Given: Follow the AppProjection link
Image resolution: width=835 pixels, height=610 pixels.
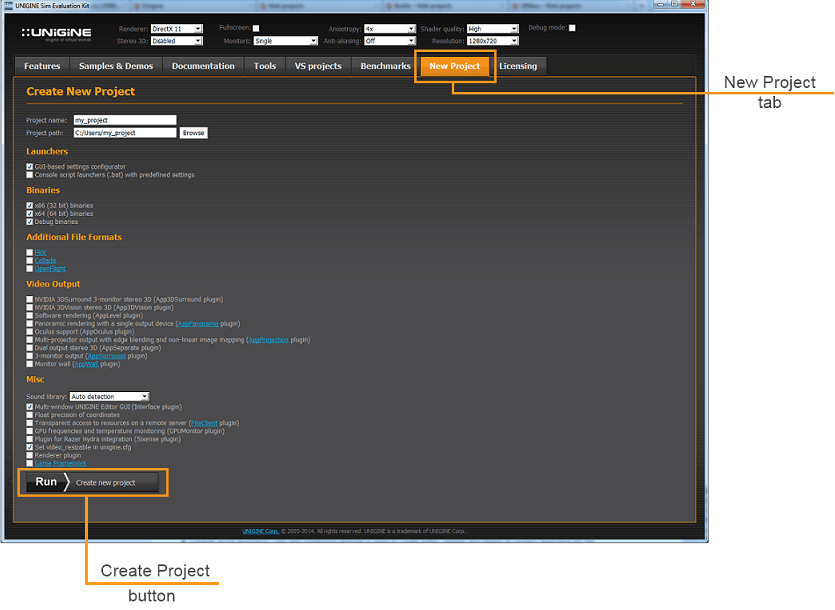Looking at the screenshot, I should point(268,340).
